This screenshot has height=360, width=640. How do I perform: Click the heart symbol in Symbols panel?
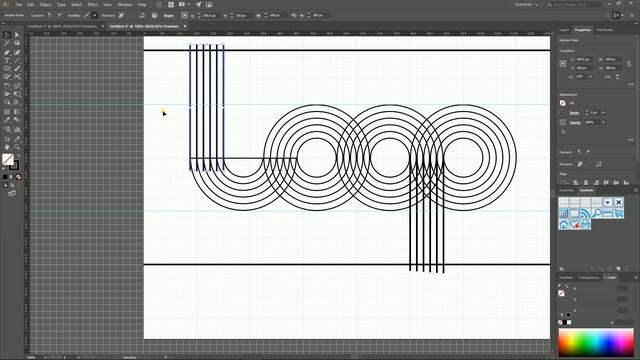(575, 224)
